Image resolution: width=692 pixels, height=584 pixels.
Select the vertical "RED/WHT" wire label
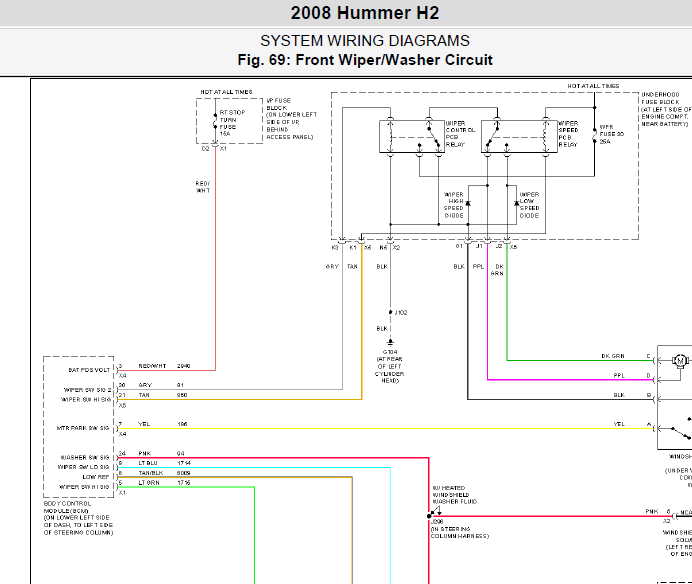pyautogui.click(x=203, y=187)
